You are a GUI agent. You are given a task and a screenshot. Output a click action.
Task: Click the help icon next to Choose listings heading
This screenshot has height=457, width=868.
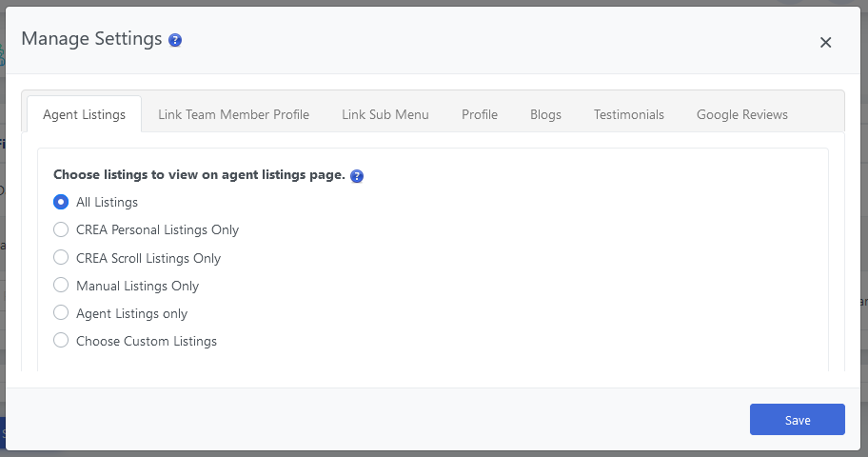coord(357,176)
